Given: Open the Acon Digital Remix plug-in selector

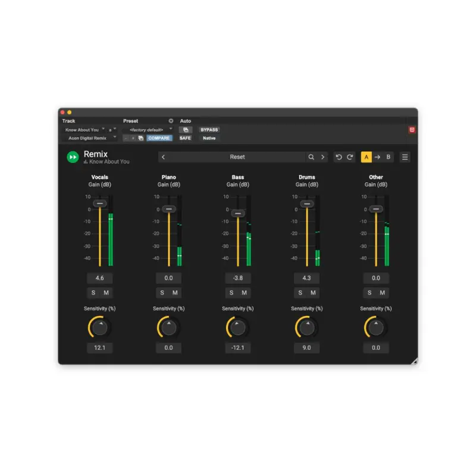Looking at the screenshot, I should click(x=90, y=138).
